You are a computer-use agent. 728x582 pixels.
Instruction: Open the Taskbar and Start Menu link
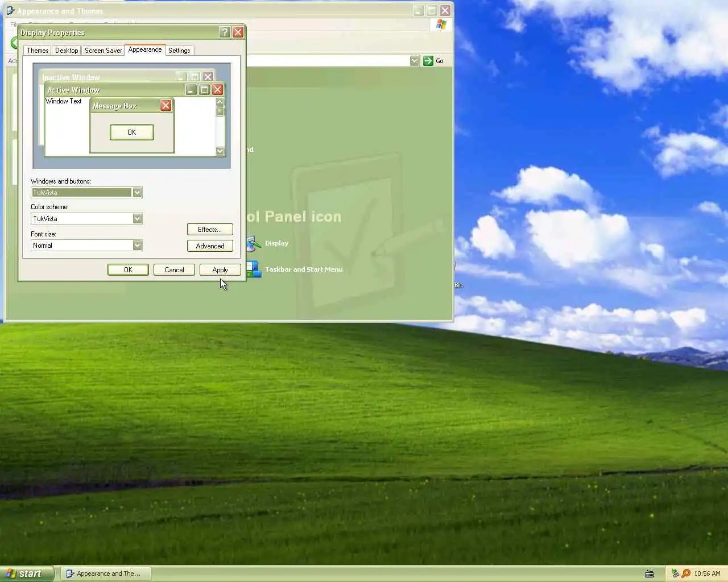point(304,269)
